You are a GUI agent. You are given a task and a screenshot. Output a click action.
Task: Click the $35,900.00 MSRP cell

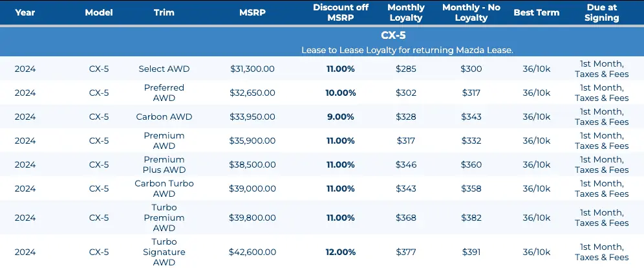coord(252,140)
